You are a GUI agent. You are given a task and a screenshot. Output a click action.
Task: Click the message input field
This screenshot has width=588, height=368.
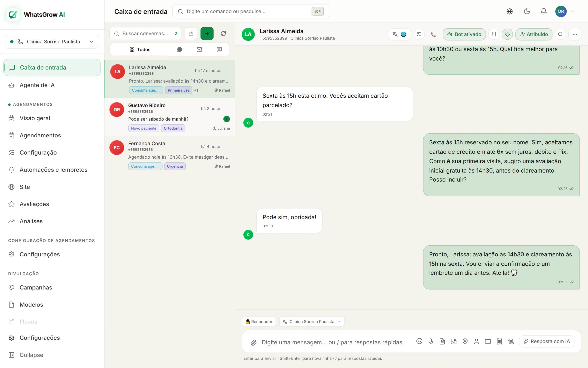(x=332, y=342)
